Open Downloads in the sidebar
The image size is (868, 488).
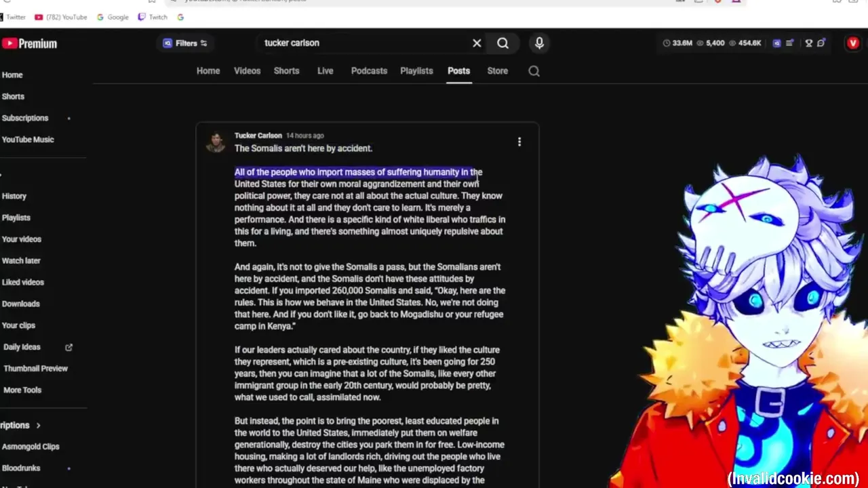click(21, 304)
